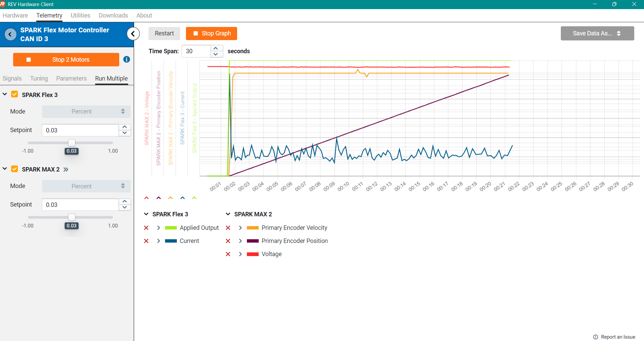Viewport: 644px width, 341px height.
Task: Click the double-arrow icon next to SPARK MAX 2
Action: coord(66,169)
